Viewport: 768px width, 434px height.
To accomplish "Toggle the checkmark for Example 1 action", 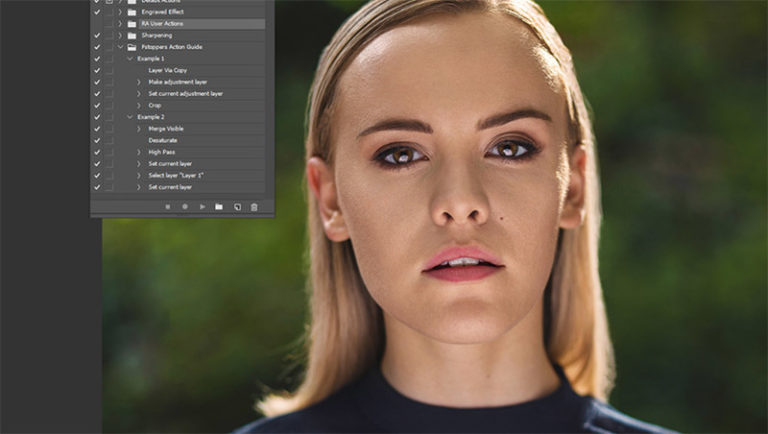I will coord(97,59).
